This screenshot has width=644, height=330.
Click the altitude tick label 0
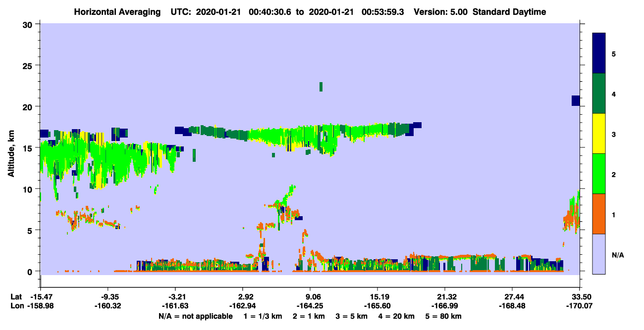[31, 271]
